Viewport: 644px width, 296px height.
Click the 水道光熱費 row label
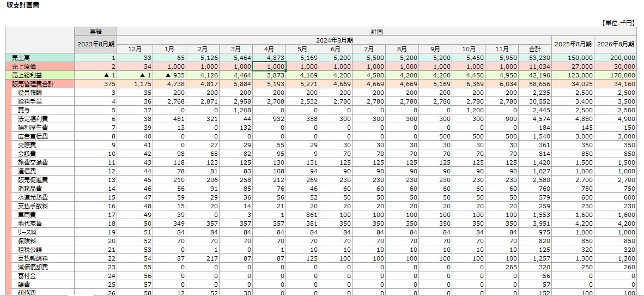click(x=42, y=197)
